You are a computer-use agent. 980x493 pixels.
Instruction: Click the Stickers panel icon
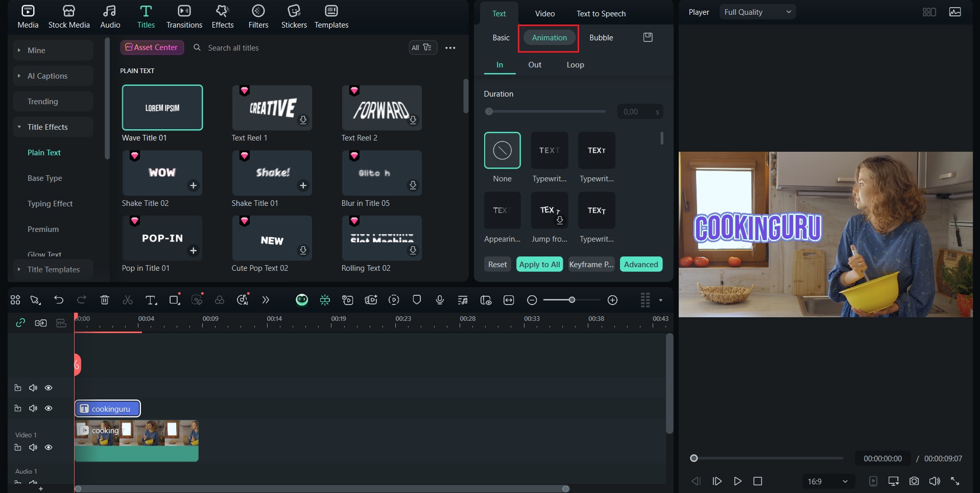(x=294, y=15)
